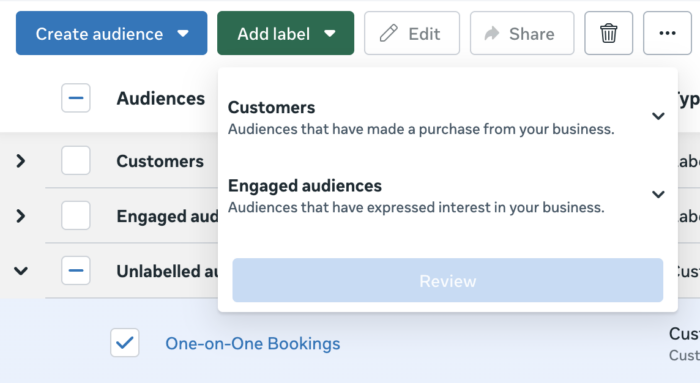Click the Customers group name in table
The width and height of the screenshot is (700, 383).
point(160,161)
